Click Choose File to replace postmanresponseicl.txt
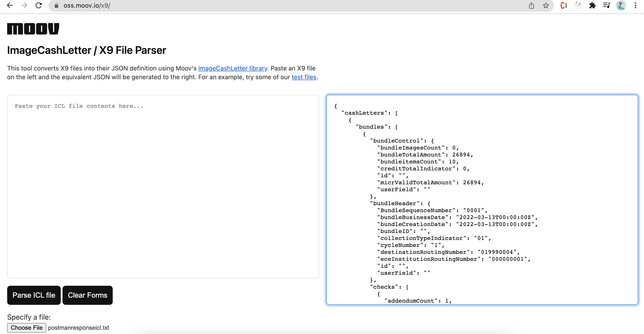Screen dimensions: 644x334 click(26, 327)
